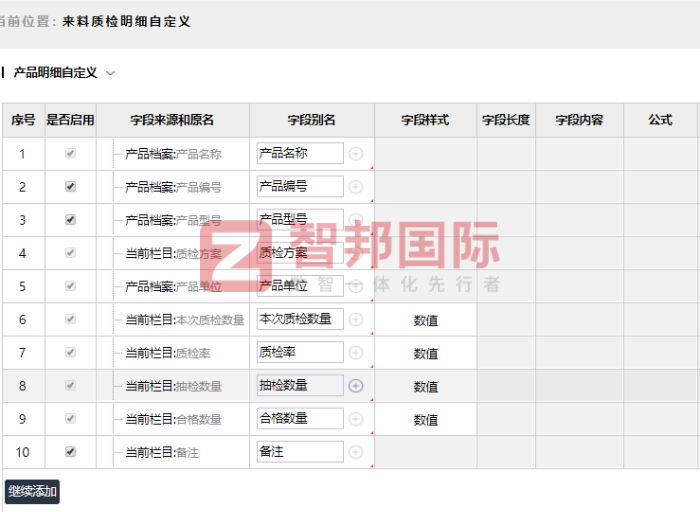700x512 pixels.
Task: Select source text 当前栏目:质检率
Action: tap(167, 353)
